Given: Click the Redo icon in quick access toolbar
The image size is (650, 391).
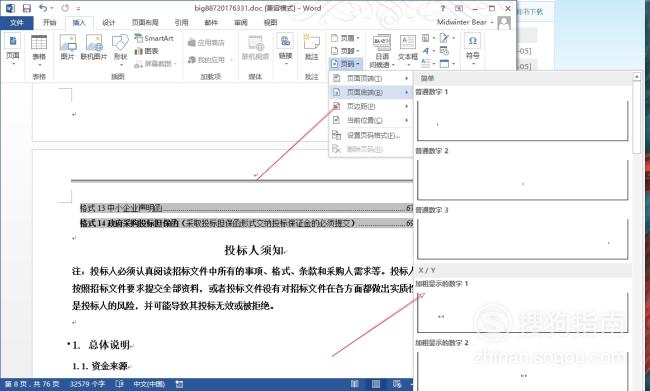Looking at the screenshot, I should coord(65,8).
